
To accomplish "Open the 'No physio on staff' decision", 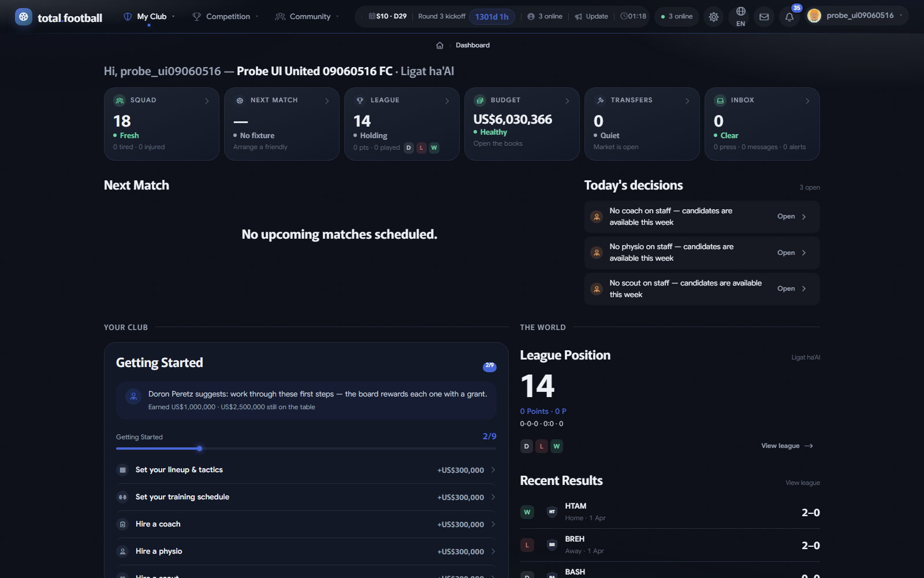I will [x=702, y=253].
